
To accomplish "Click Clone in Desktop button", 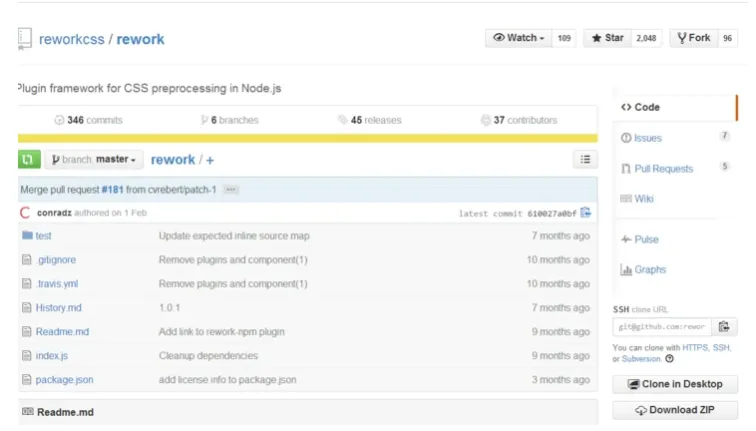I will (675, 384).
